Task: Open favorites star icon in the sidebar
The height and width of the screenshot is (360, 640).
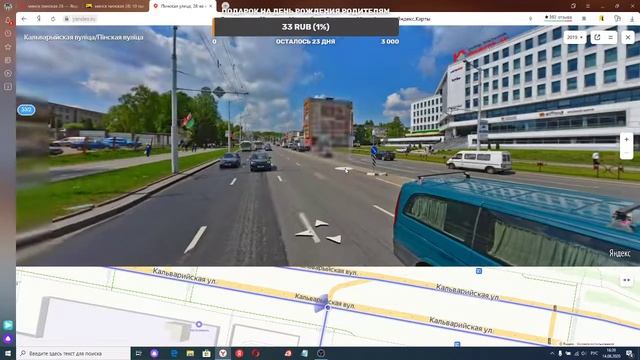Action: click(8, 47)
